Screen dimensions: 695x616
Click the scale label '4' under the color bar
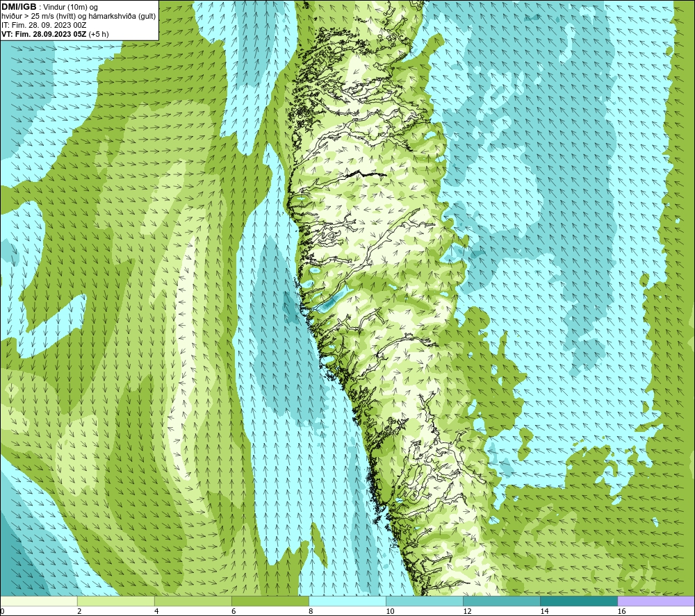(156, 612)
